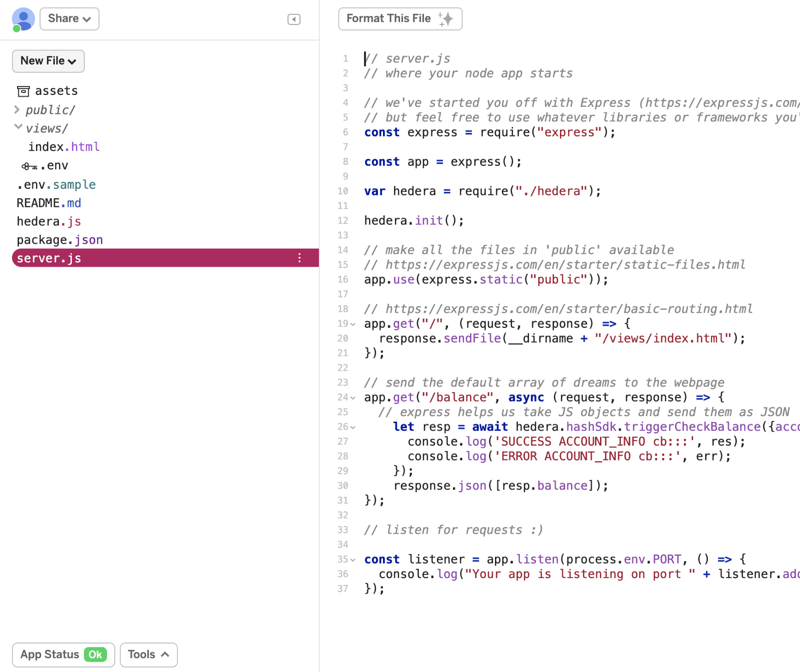Image resolution: width=800 pixels, height=672 pixels.
Task: Fold the code block at line 35
Action: point(353,560)
